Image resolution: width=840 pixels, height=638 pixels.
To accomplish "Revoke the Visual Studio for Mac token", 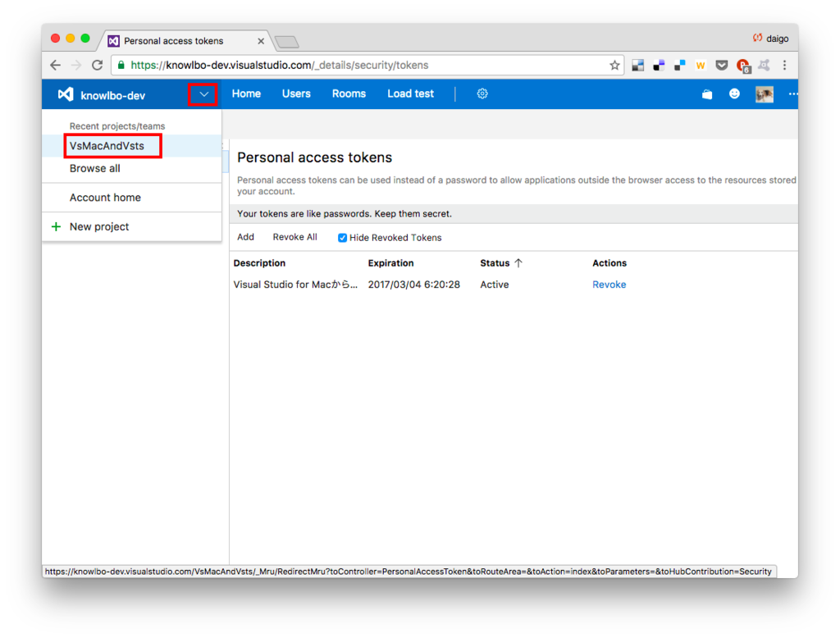I will pos(609,285).
